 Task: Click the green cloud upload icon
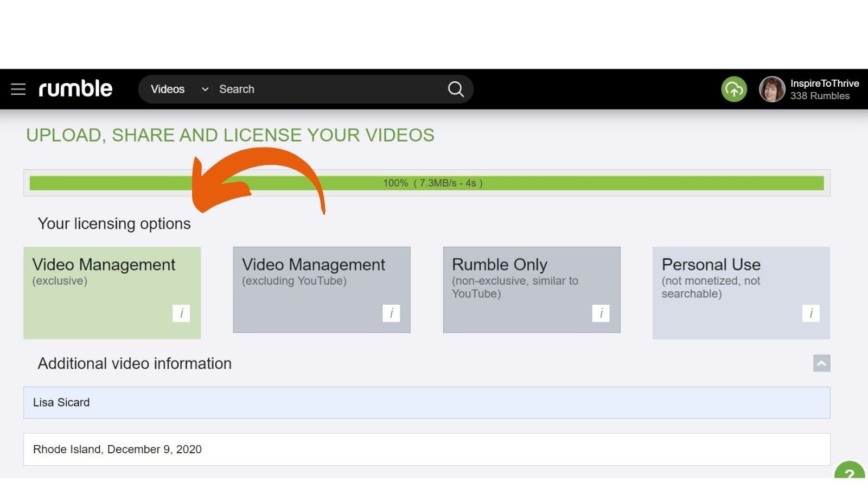coord(733,89)
